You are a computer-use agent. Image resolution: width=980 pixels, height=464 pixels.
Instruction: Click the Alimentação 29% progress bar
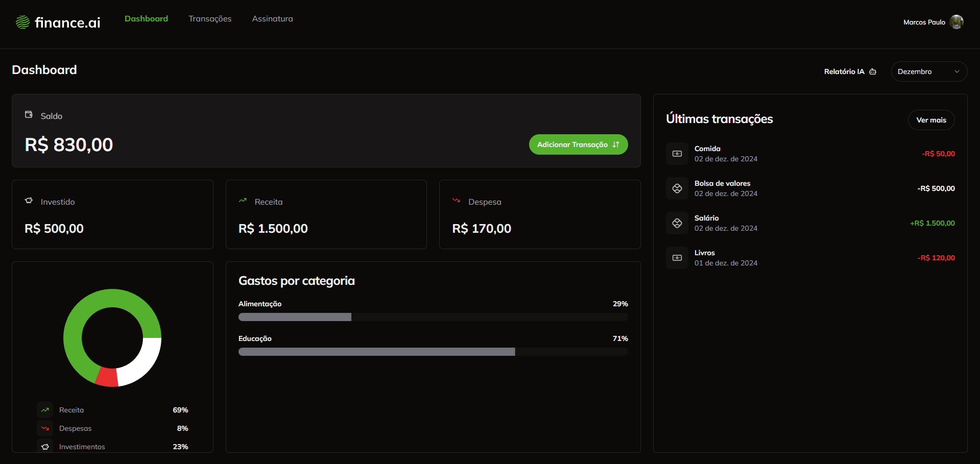coord(433,317)
